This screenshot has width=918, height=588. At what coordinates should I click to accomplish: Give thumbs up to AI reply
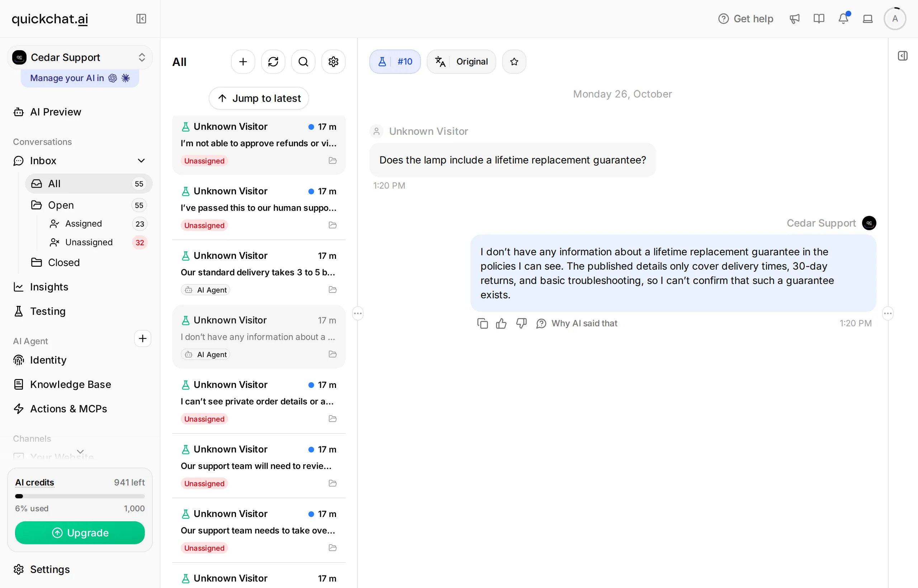point(501,323)
